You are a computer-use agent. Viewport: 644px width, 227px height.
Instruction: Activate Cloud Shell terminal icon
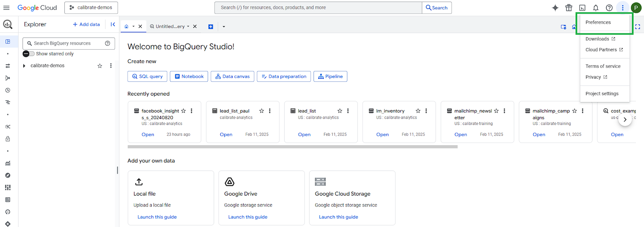click(582, 8)
